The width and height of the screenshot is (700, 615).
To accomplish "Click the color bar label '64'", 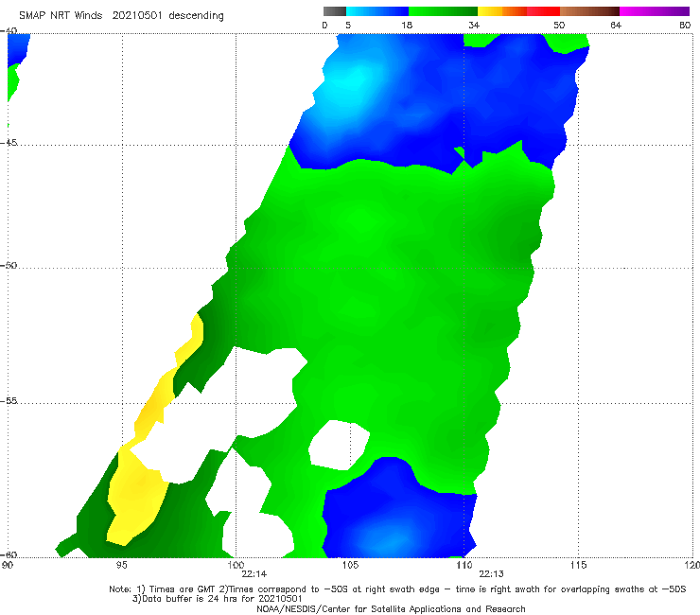I will pos(616,25).
